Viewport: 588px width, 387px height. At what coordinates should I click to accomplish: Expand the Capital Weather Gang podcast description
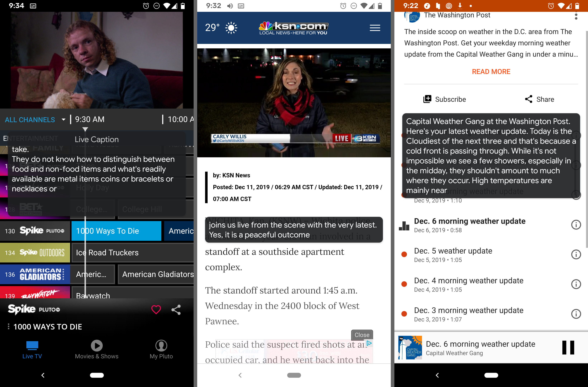[491, 72]
